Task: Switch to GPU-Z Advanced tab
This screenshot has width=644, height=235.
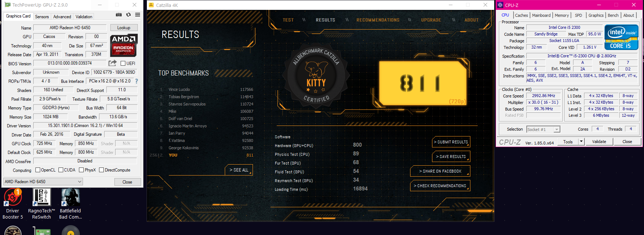Action: pyautogui.click(x=62, y=17)
